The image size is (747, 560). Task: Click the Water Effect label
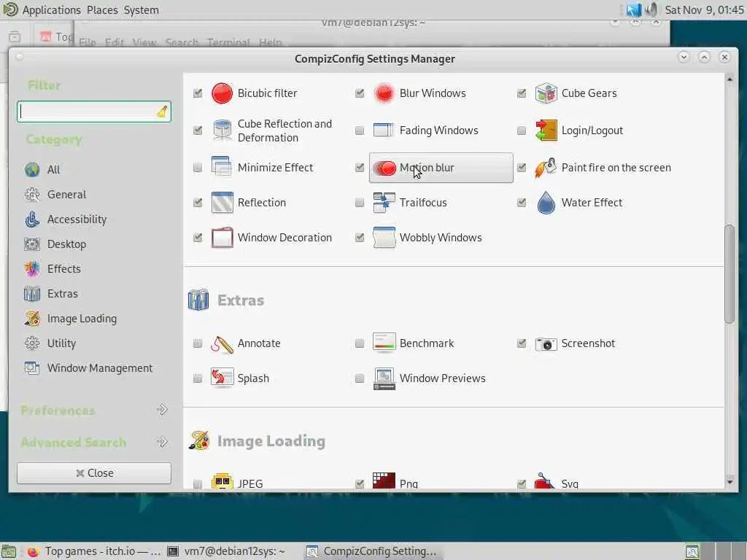tap(592, 203)
